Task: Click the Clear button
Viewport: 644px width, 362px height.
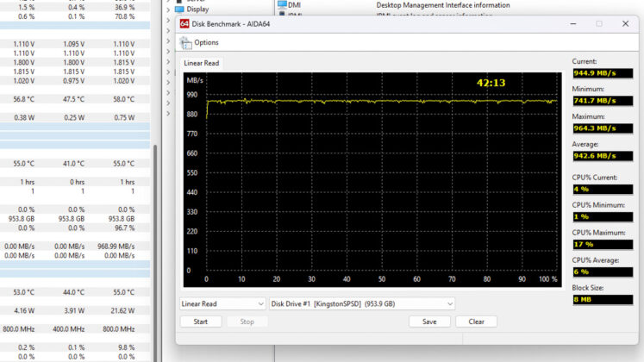Action: (477, 321)
